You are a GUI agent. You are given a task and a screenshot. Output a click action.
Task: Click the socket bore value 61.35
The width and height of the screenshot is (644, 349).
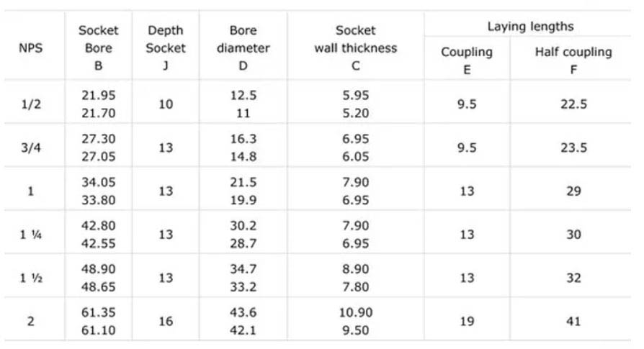98,314
